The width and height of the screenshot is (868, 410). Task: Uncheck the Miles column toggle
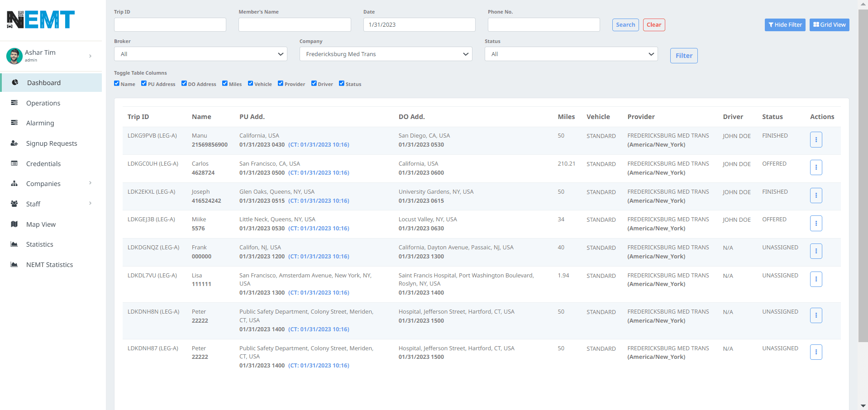(225, 83)
